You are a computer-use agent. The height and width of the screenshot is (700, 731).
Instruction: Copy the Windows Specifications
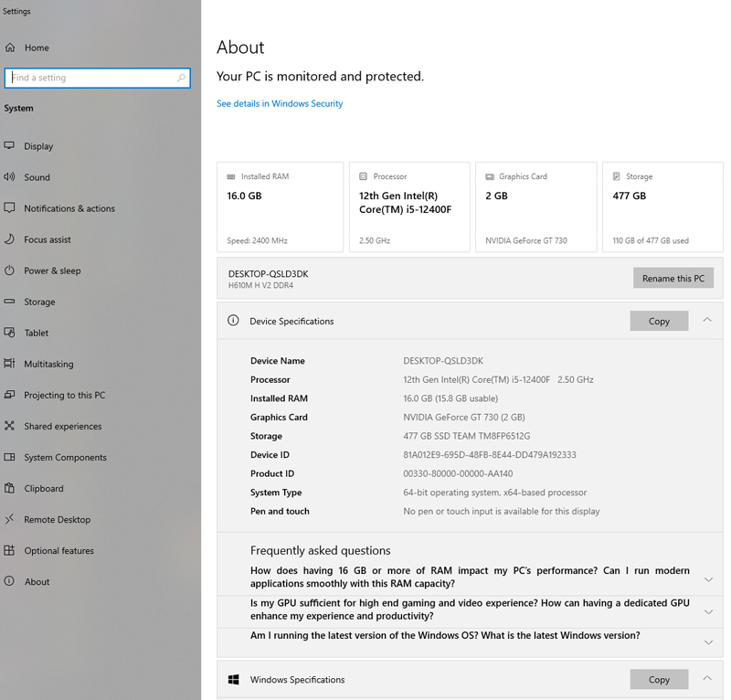(659, 680)
